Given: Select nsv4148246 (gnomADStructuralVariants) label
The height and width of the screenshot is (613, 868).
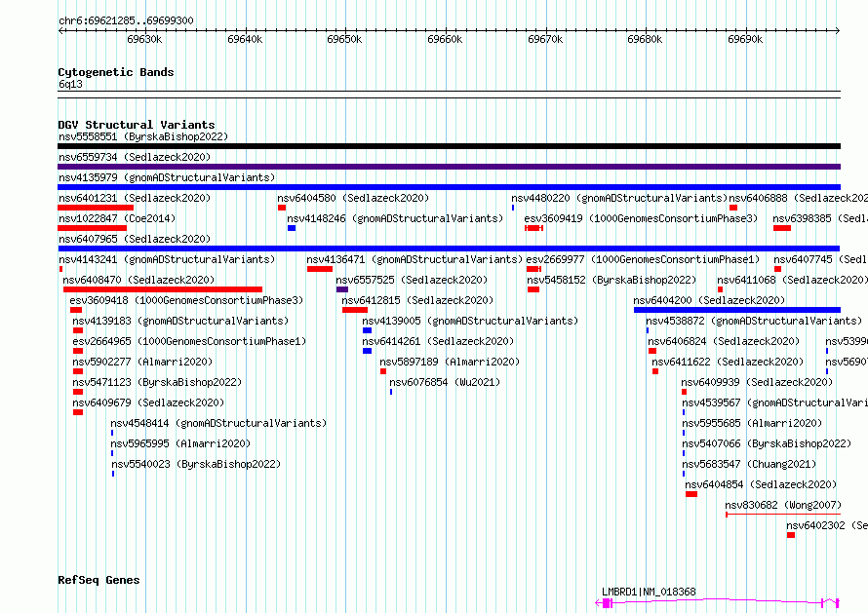Looking at the screenshot, I should [395, 218].
